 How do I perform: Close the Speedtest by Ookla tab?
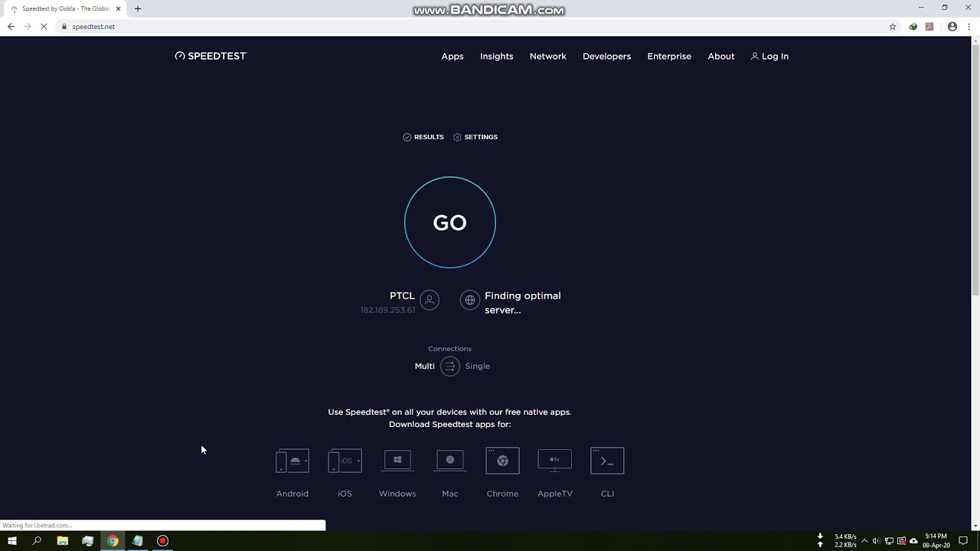(119, 8)
